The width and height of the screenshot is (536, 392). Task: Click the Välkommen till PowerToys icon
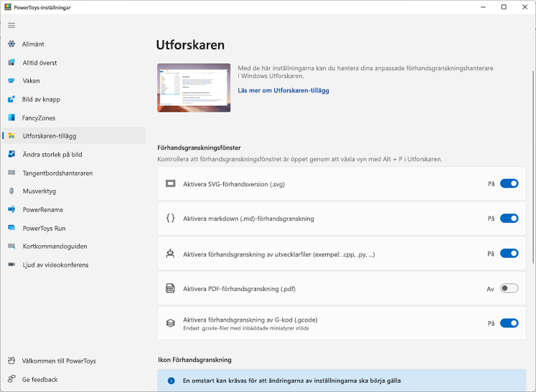tap(11, 360)
